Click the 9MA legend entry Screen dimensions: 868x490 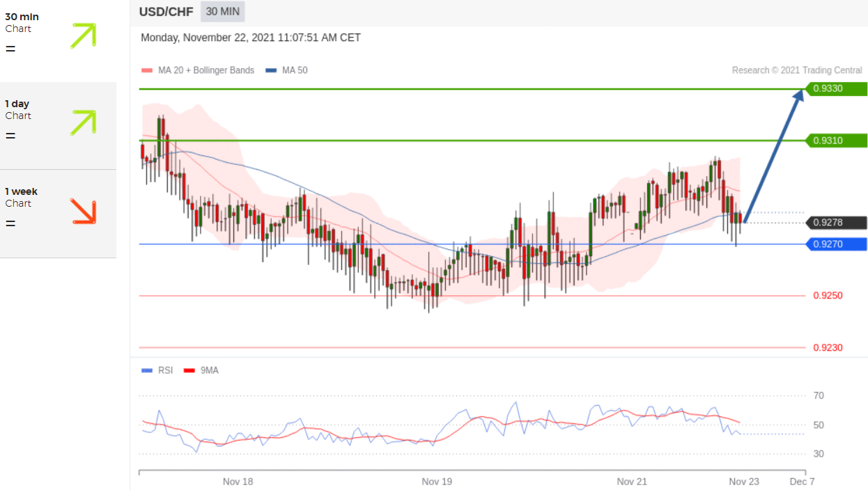(201, 370)
